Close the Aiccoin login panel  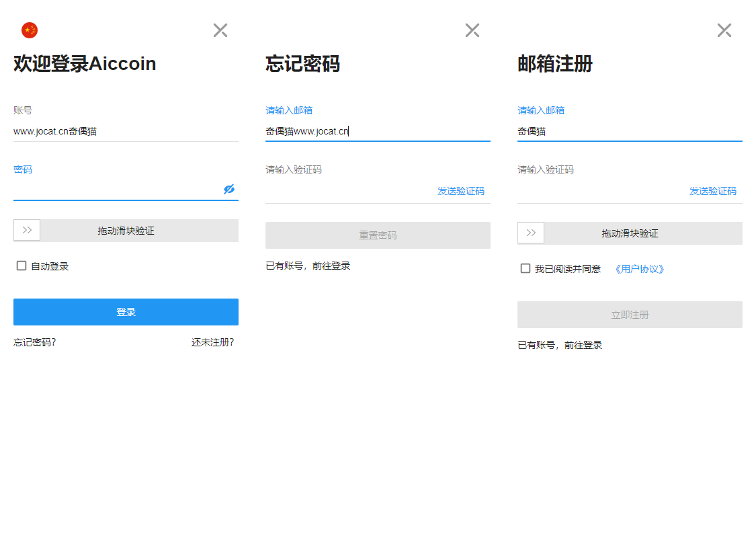point(220,30)
